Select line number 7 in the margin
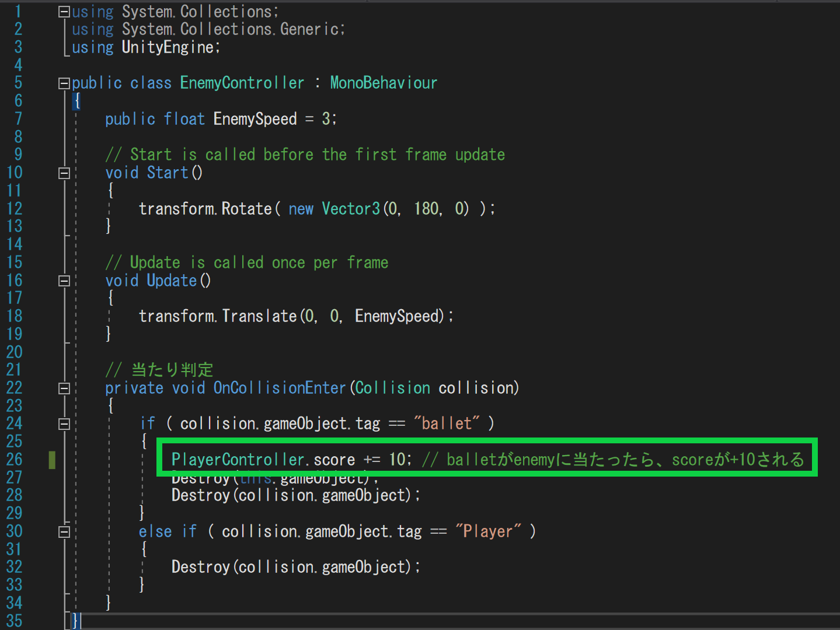Screen dimensions: 840x630 (18, 119)
